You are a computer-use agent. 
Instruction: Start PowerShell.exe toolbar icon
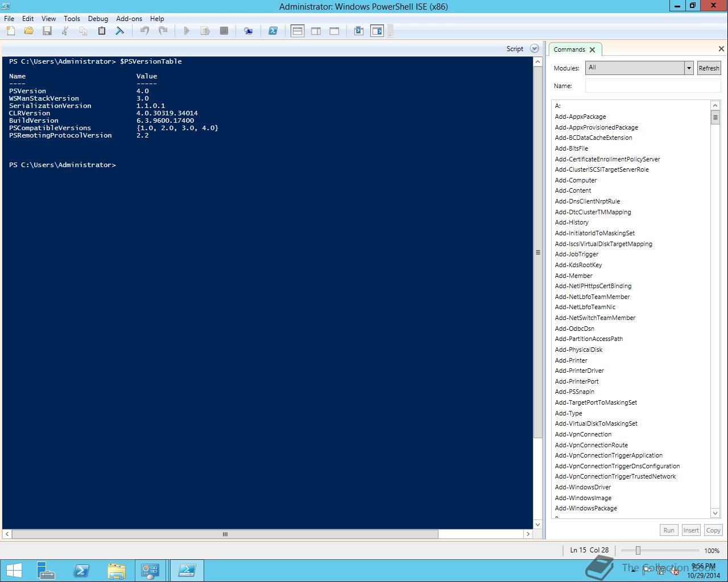273,31
